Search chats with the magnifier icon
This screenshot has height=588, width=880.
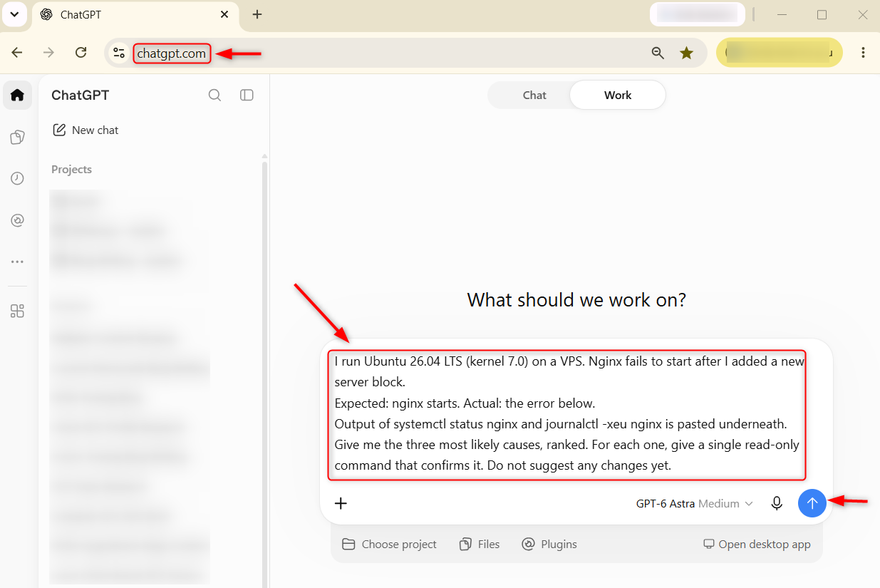tap(214, 95)
